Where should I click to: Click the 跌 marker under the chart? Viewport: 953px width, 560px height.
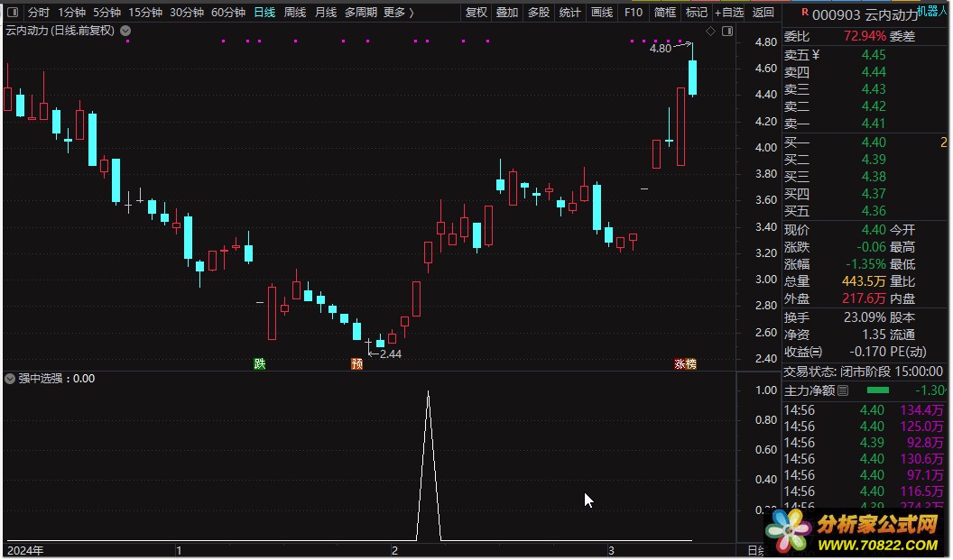pos(260,363)
